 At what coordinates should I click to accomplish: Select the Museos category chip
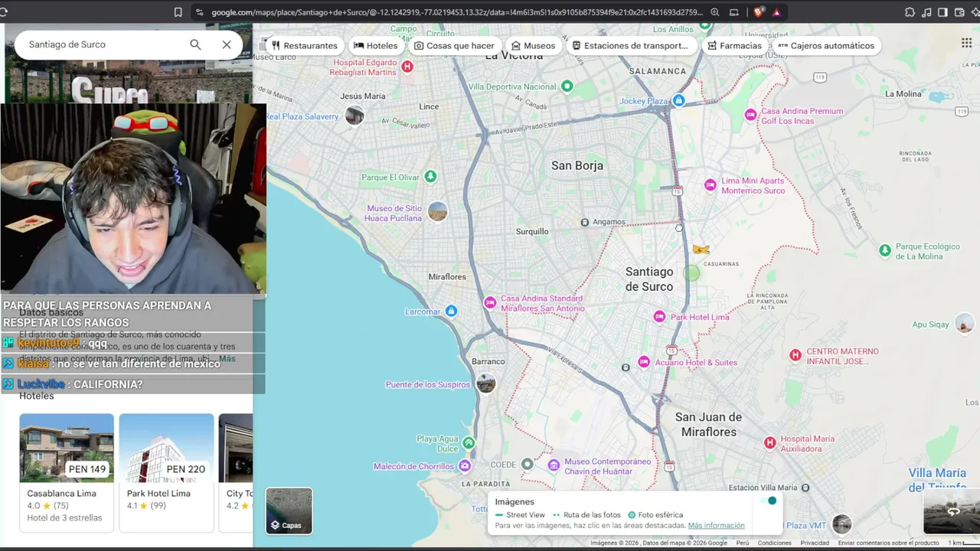tap(533, 45)
